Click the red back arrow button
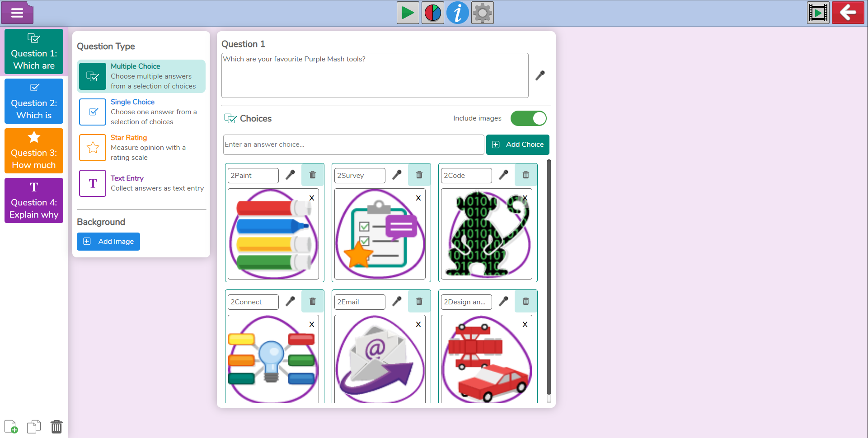868x438 pixels. coord(848,13)
